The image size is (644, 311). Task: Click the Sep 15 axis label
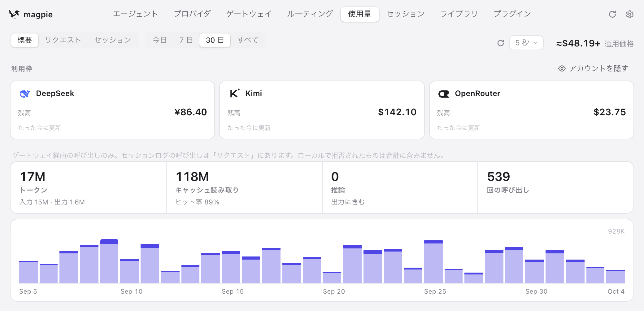[233, 291]
